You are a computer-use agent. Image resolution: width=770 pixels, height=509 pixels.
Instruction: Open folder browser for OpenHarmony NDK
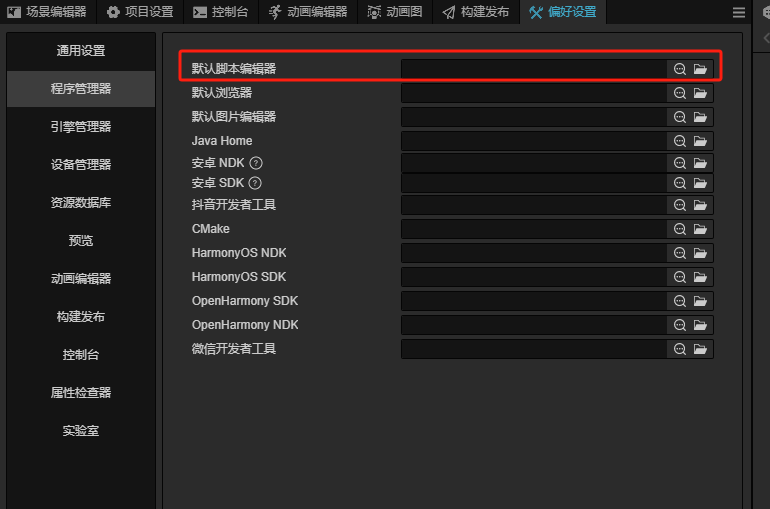(700, 325)
